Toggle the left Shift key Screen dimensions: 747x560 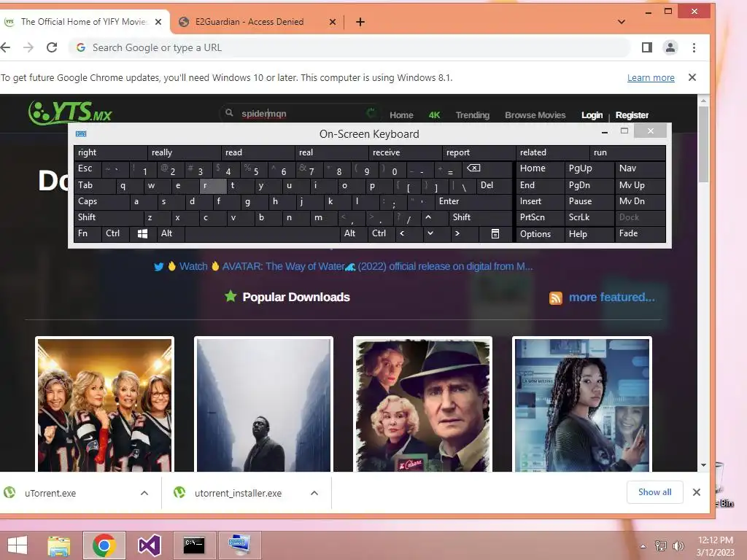click(x=109, y=217)
